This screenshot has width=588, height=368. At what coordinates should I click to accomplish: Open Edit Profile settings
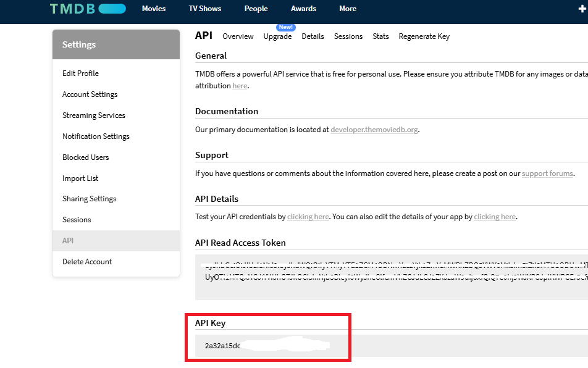tap(80, 73)
